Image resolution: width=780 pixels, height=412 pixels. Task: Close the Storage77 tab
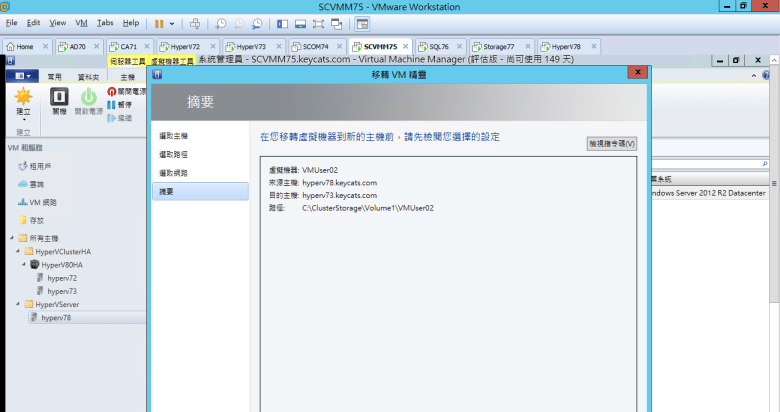click(x=529, y=46)
